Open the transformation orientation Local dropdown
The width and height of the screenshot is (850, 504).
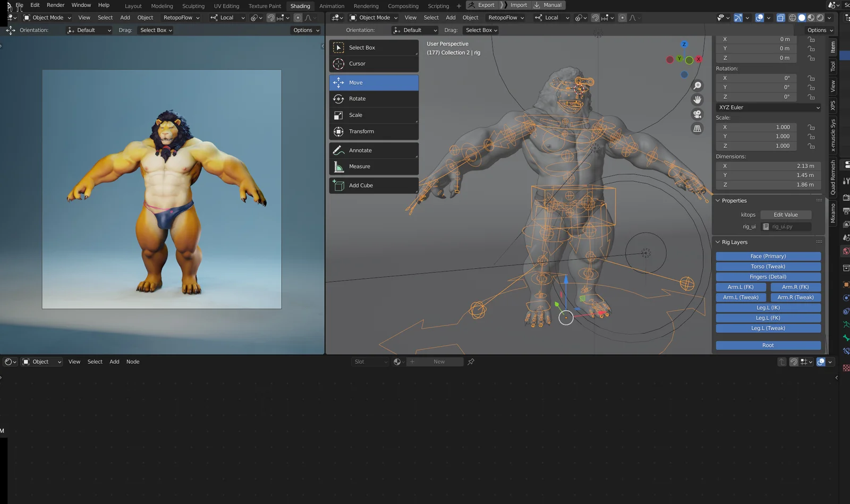[551, 18]
